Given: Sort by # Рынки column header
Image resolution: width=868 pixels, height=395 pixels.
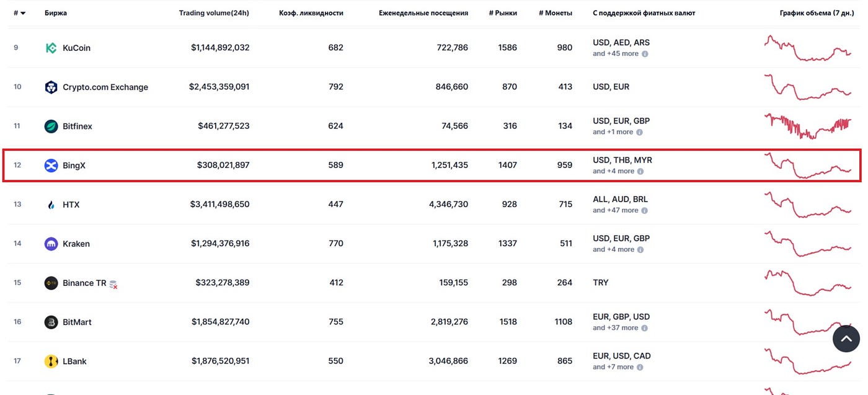Looking at the screenshot, I should pos(503,13).
